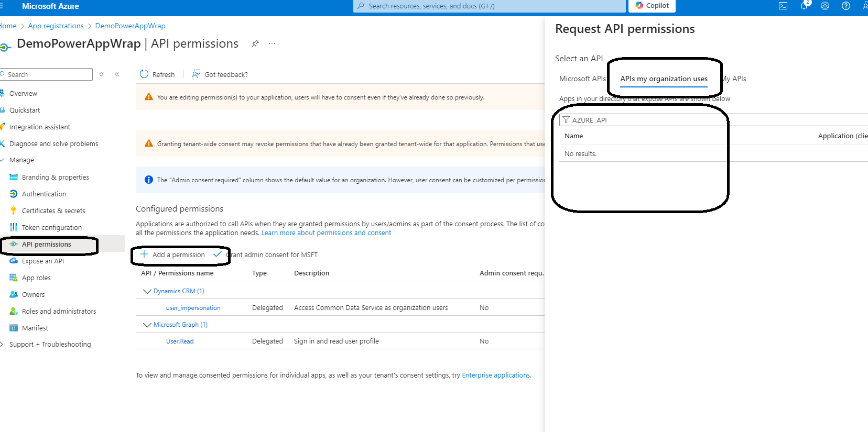
Task: Click the Microsoft Azure logo text
Action: pos(50,6)
